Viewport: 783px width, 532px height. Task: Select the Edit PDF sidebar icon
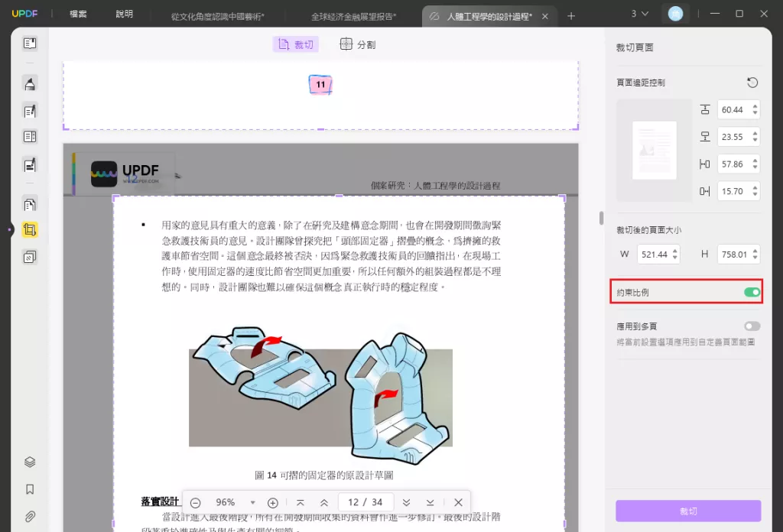pos(30,111)
